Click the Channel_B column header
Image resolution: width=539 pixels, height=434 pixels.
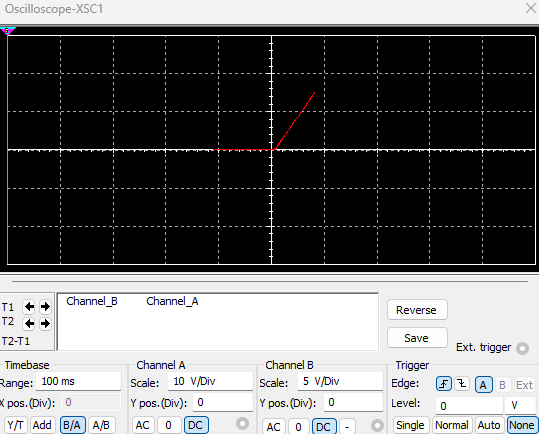[92, 301]
